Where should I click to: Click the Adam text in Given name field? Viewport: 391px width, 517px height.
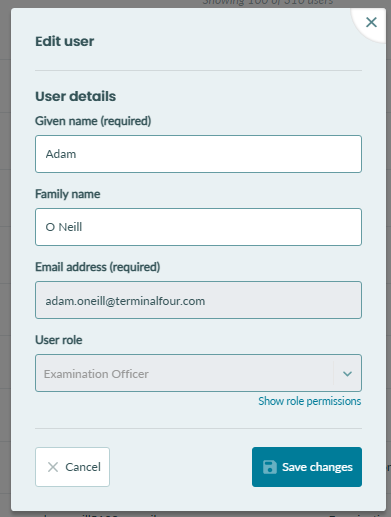pos(61,154)
